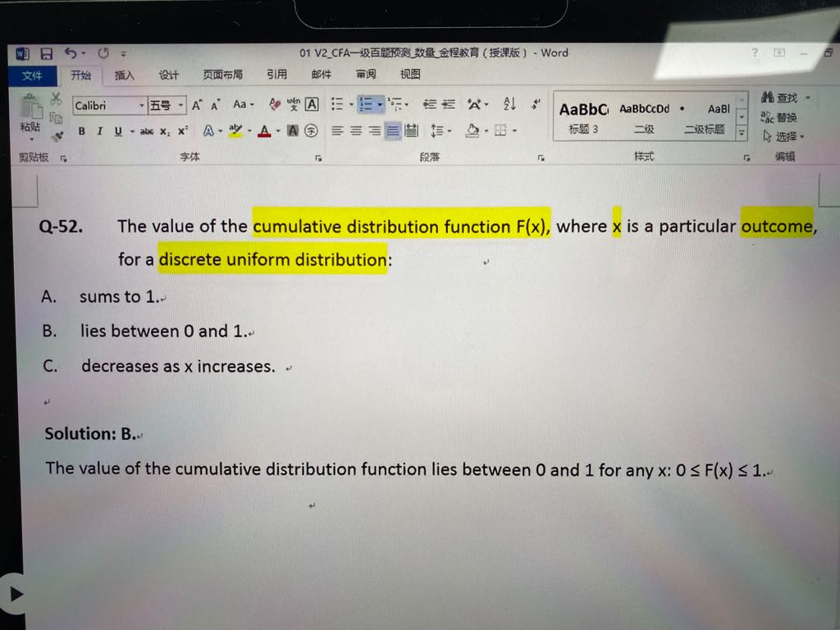Viewport: 840px width, 630px height.
Task: Increase paragraph indent
Action: pos(449,103)
